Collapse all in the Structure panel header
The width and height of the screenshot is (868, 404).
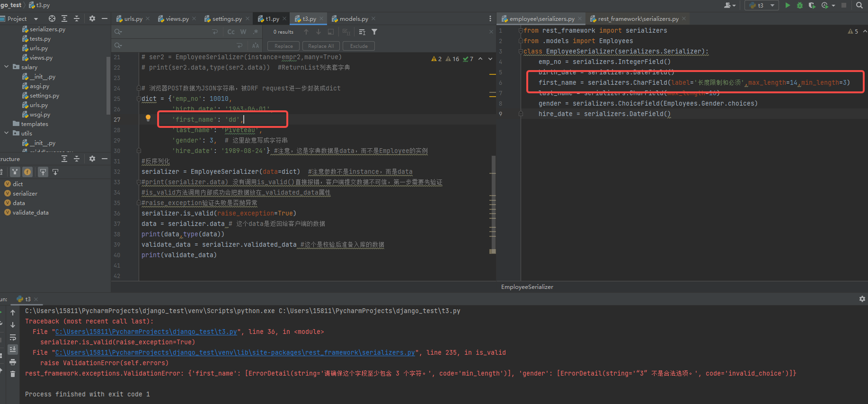(77, 159)
